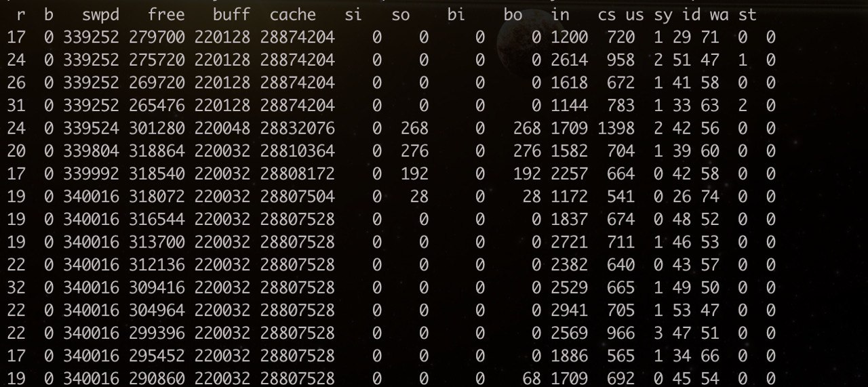Click the interrupts value 1144
Screen dimensions: 868x387
(570, 105)
